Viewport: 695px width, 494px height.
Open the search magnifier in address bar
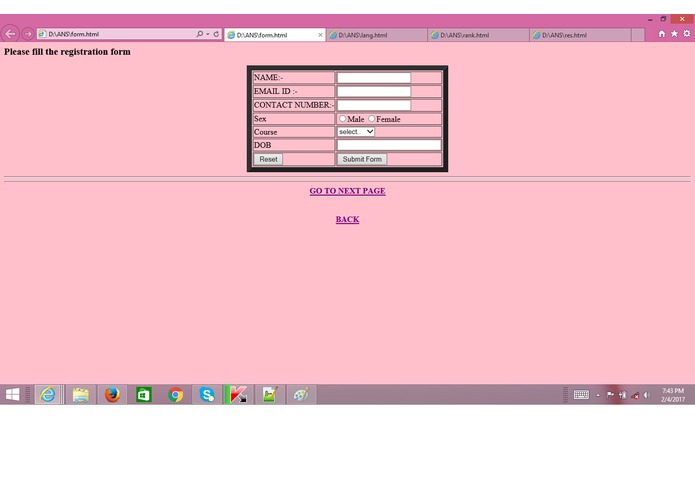(199, 34)
